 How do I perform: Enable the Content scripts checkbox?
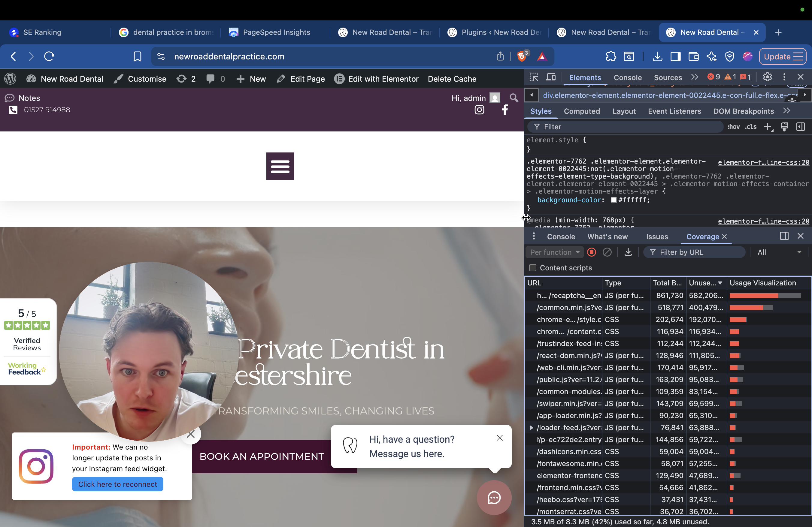point(533,268)
